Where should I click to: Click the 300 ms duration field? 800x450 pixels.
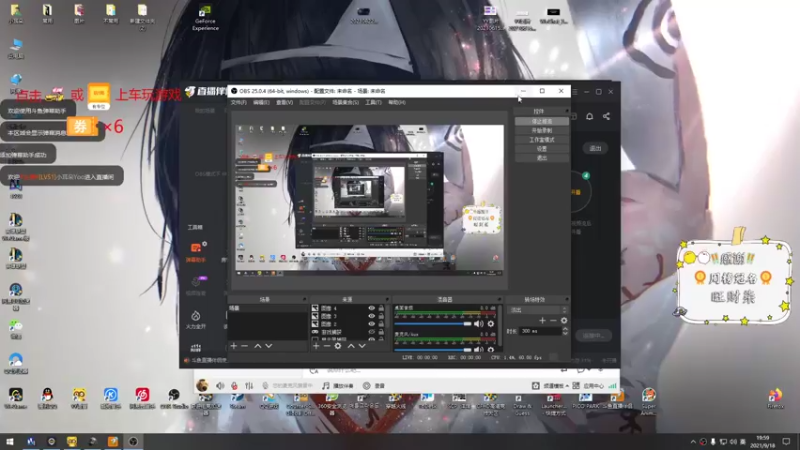540,331
